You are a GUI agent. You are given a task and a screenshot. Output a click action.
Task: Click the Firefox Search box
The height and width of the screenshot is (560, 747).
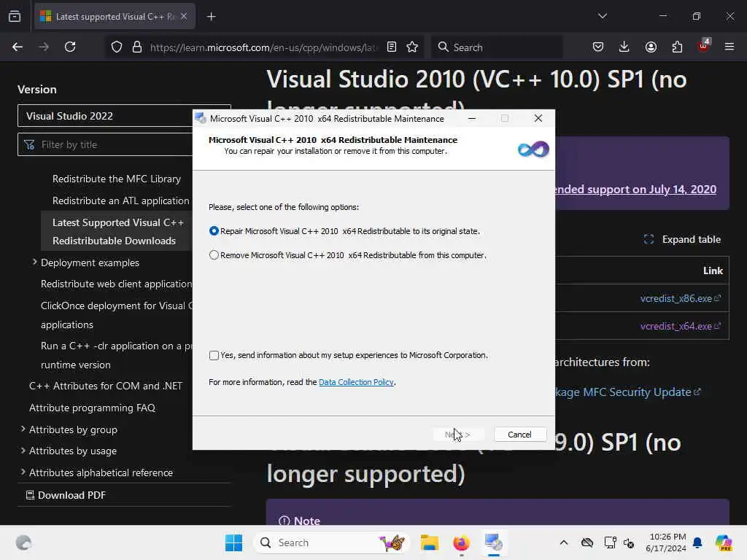tap(497, 47)
